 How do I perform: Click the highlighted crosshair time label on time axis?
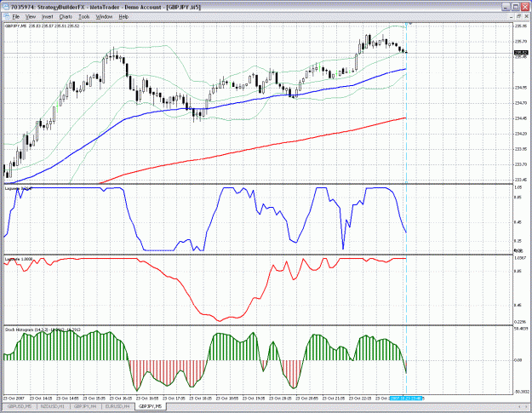(406, 398)
